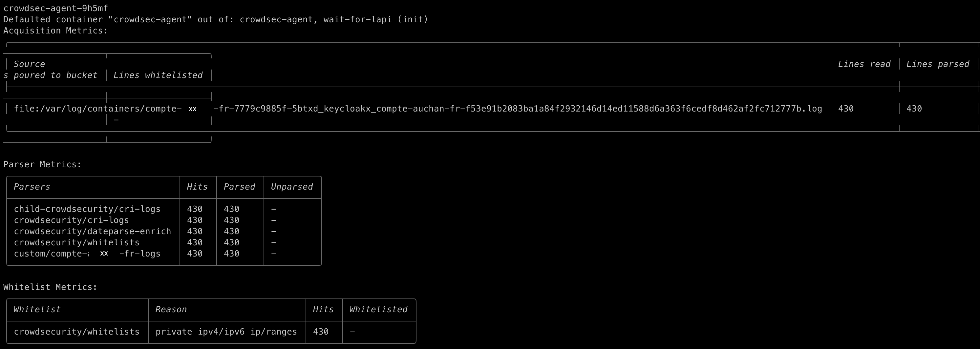
Task: Click the Lines read column header
Action: click(864, 64)
